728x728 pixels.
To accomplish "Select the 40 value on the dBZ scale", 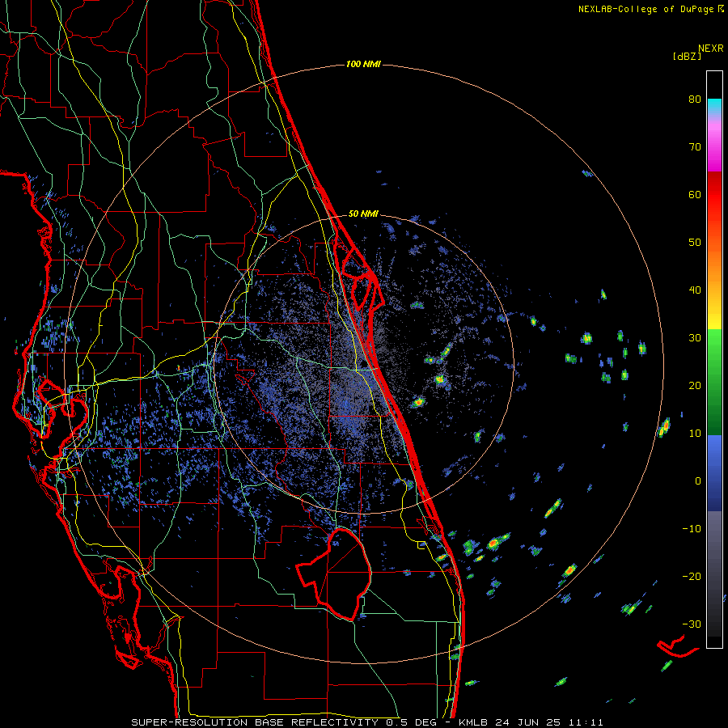I will (x=695, y=290).
